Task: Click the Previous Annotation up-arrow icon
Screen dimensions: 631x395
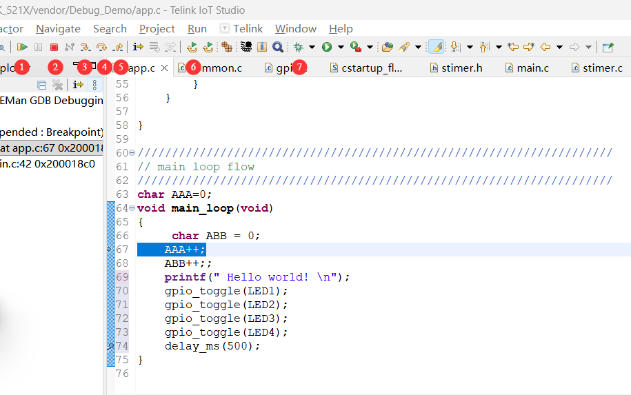Action: (484, 47)
